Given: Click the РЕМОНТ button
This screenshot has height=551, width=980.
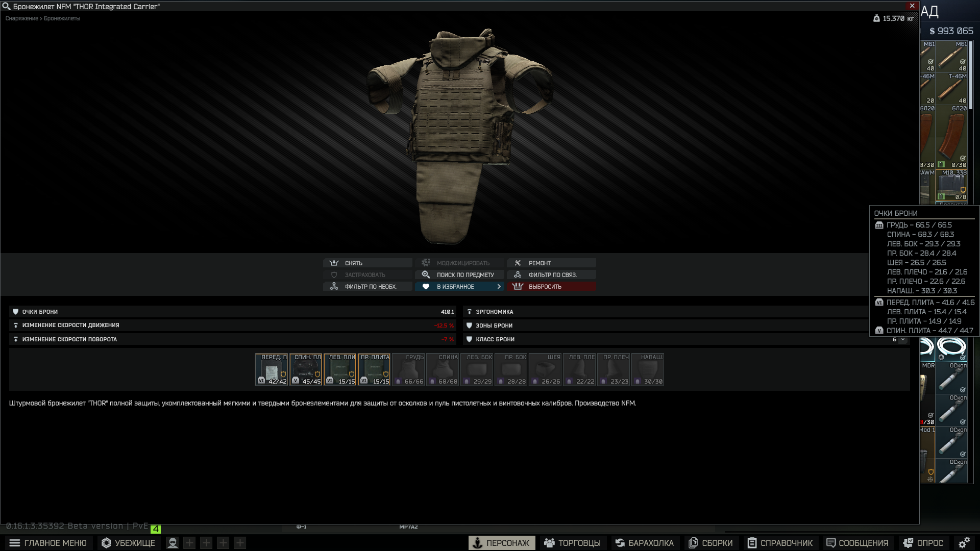Looking at the screenshot, I should coord(551,263).
